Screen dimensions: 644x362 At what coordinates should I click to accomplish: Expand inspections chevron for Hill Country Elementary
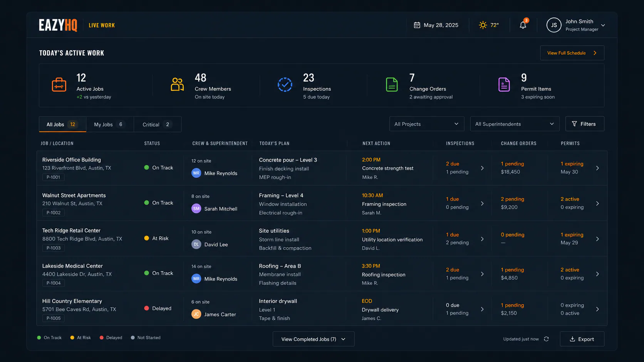tap(482, 309)
